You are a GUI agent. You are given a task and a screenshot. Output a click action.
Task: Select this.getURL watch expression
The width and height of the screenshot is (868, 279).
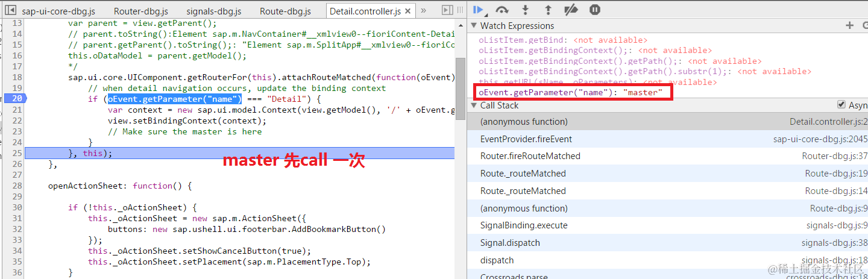(598, 82)
